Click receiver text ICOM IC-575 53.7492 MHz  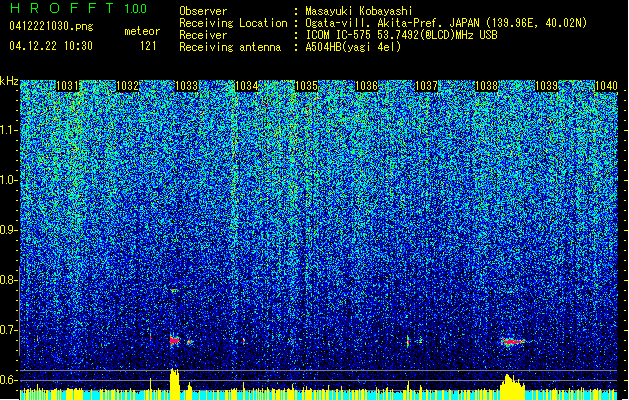pyautogui.click(x=401, y=35)
